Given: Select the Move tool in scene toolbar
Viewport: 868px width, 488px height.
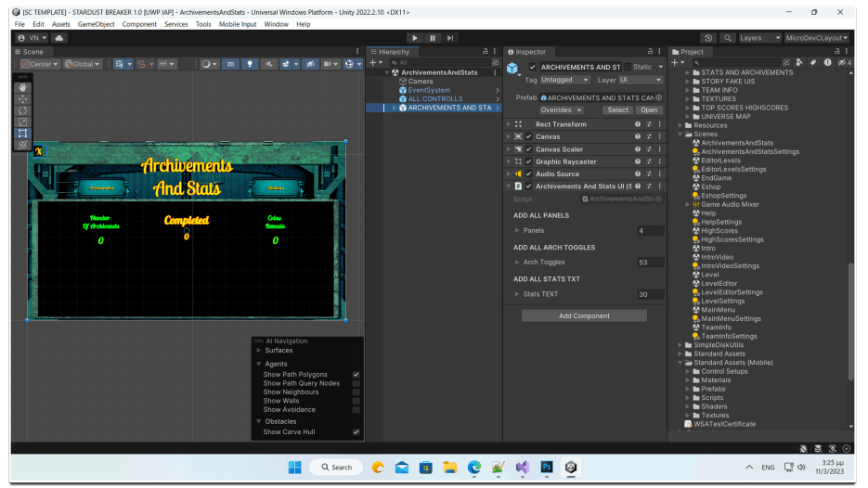Looking at the screenshot, I should [x=23, y=98].
